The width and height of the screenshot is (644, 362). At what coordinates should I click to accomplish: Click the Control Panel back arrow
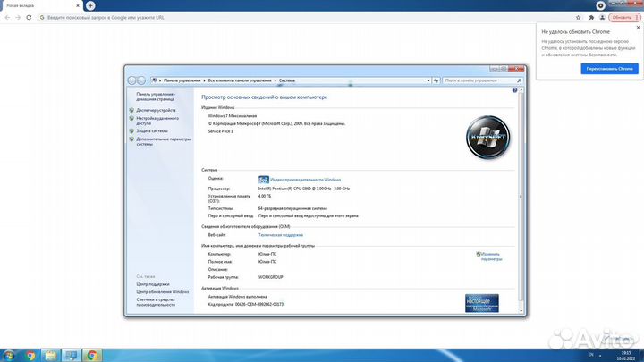(131, 80)
